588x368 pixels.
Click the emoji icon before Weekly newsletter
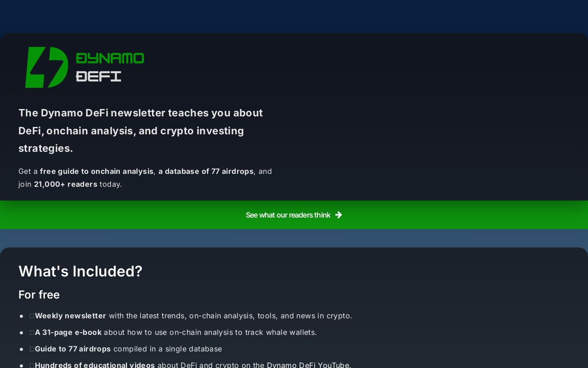32,316
